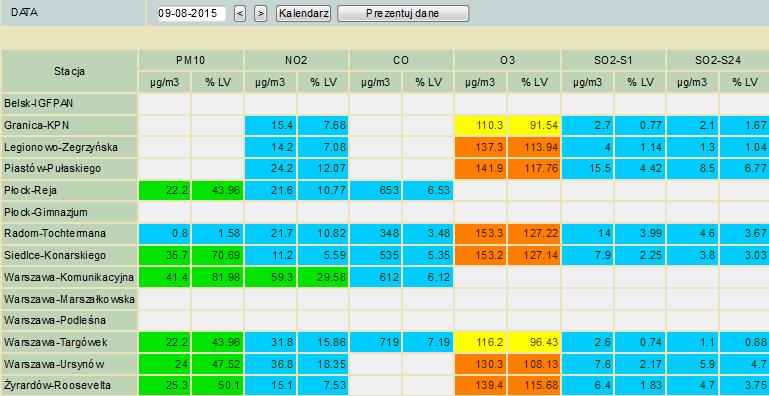Click the NO2 percent 12.07 for Piastów

pyautogui.click(x=323, y=169)
